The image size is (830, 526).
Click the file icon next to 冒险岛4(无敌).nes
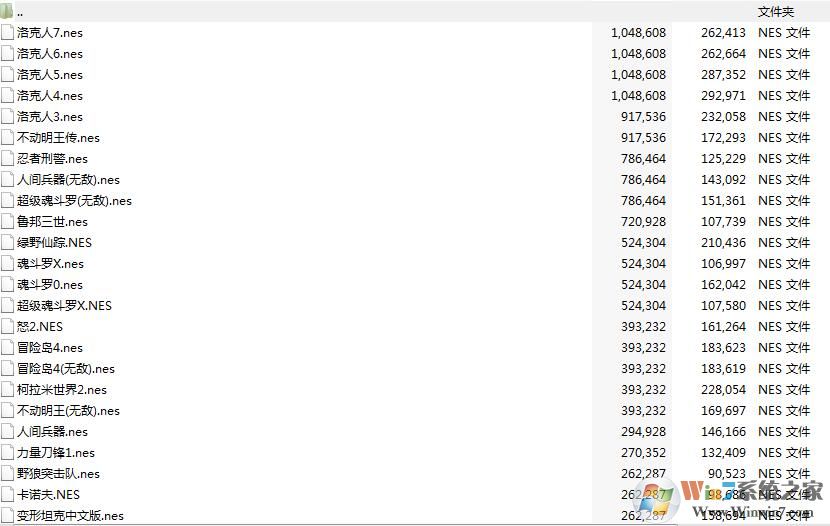[7, 368]
